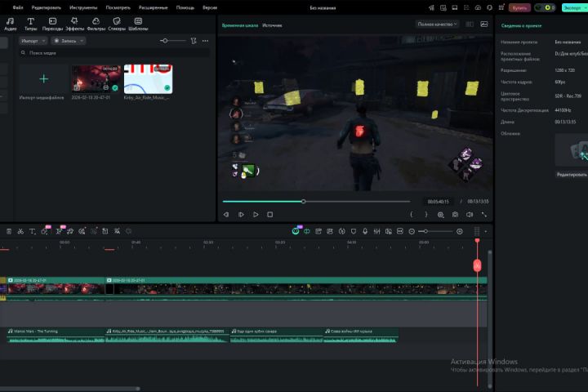Stop the preview playback
Image resolution: width=588 pixels, height=392 pixels.
point(270,215)
